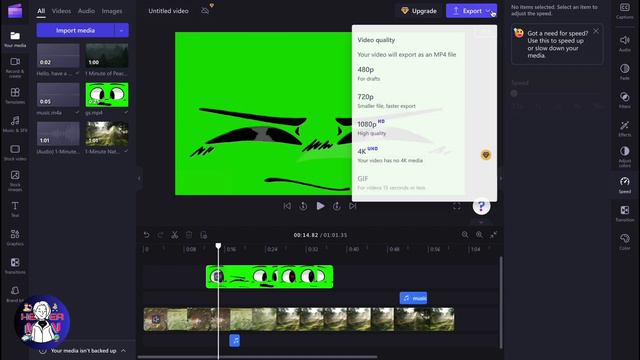Skip forward a few seconds in preview
640x360 pixels.
pos(337,206)
